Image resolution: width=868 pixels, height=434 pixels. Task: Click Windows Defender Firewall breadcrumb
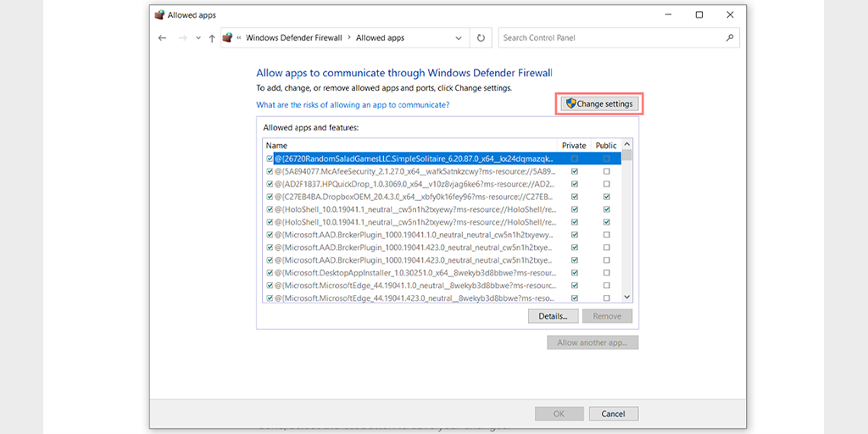pyautogui.click(x=293, y=38)
